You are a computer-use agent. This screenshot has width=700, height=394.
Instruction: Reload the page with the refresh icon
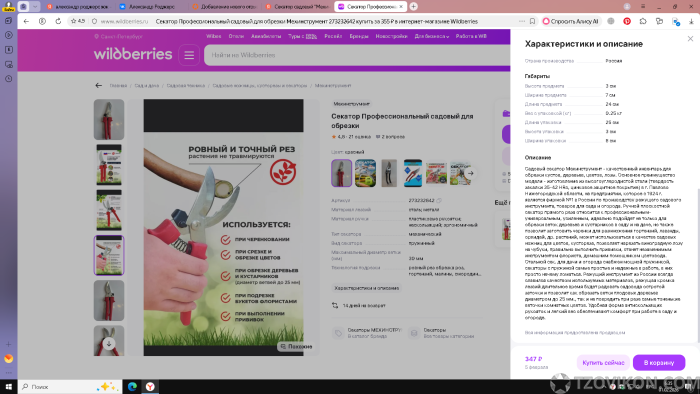coord(58,21)
